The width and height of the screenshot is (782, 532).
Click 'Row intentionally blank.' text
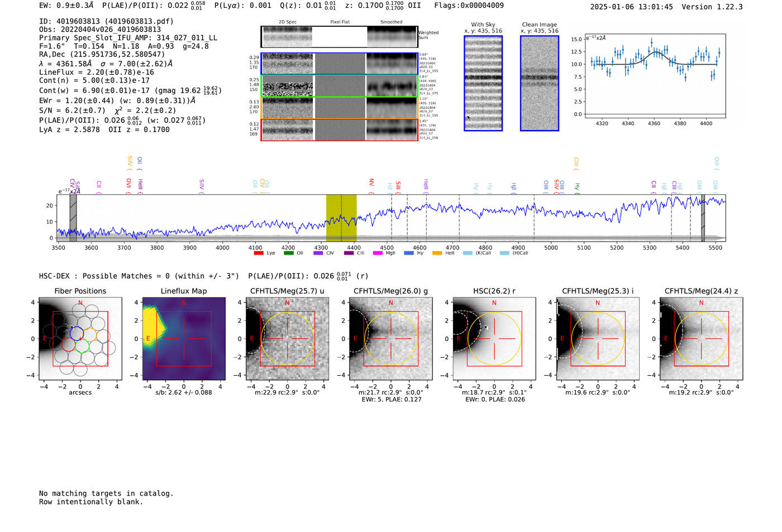(91, 502)
